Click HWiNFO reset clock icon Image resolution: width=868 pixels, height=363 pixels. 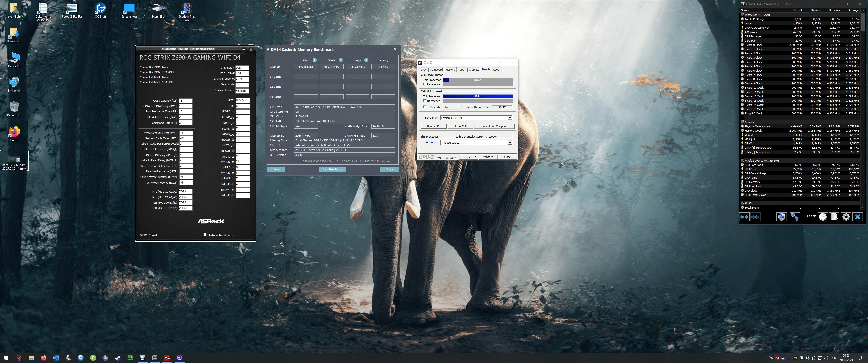pos(823,217)
